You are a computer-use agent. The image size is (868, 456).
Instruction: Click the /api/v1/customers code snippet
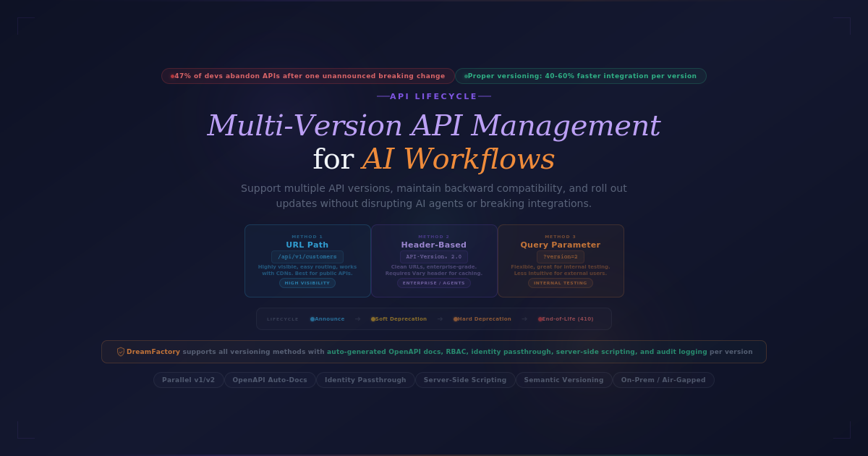click(307, 257)
